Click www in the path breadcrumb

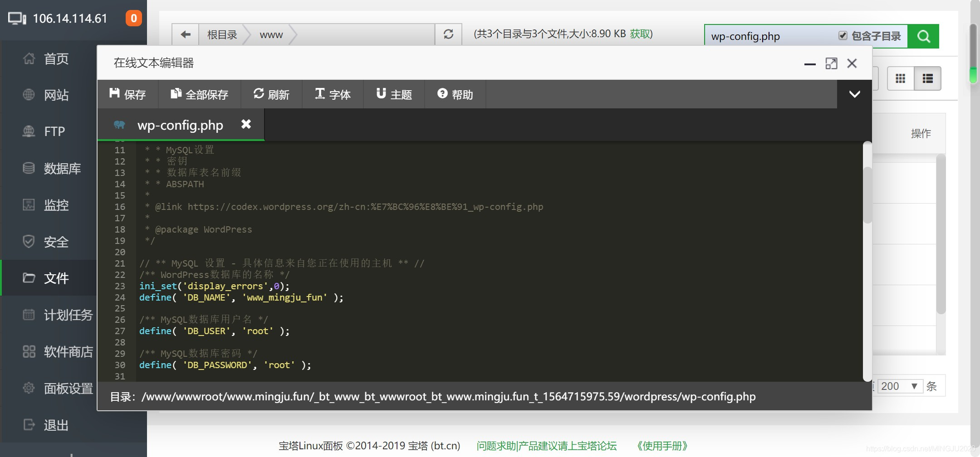[x=271, y=34]
